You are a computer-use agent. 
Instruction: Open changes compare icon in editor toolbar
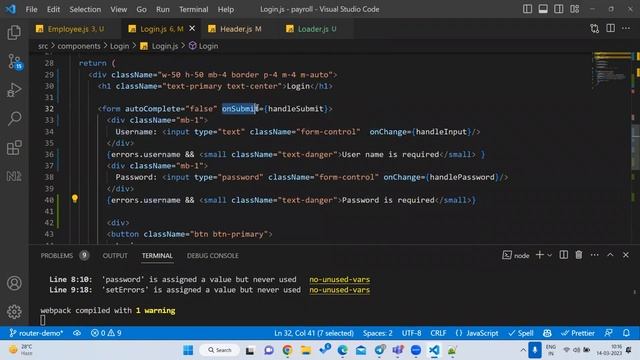click(x=595, y=29)
